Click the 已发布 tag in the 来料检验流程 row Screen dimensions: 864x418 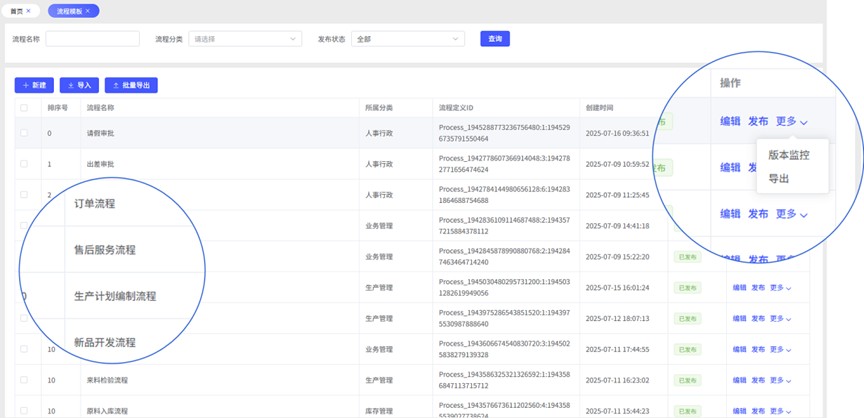[687, 380]
